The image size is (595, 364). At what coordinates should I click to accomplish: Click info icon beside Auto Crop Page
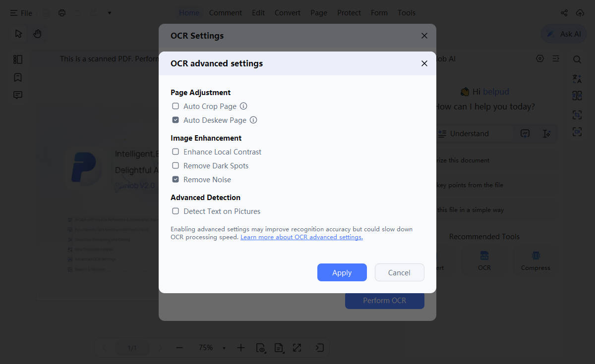tap(243, 106)
